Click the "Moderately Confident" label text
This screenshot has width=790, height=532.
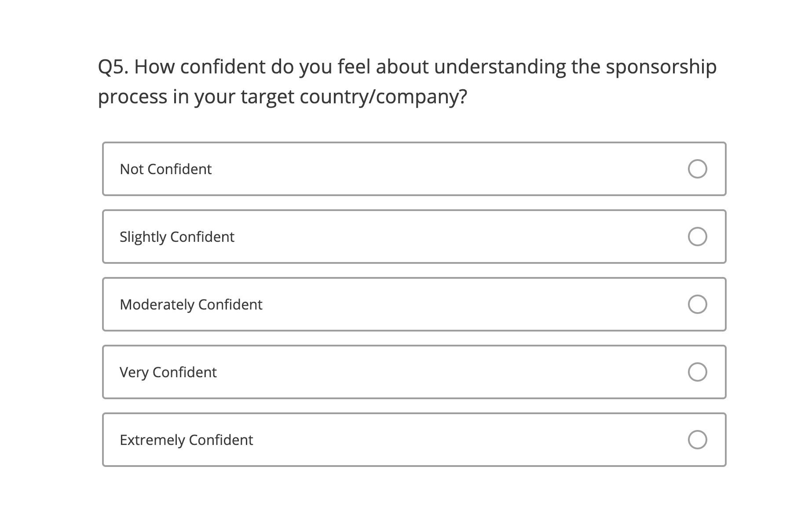click(x=191, y=305)
